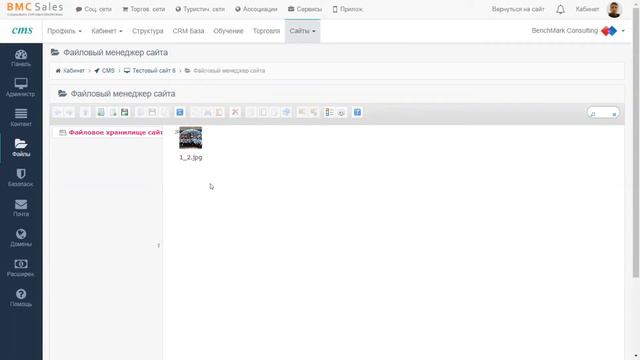Click the Back arrow in file manager toolbar
Screen dimensions: 640x360
pos(58,112)
